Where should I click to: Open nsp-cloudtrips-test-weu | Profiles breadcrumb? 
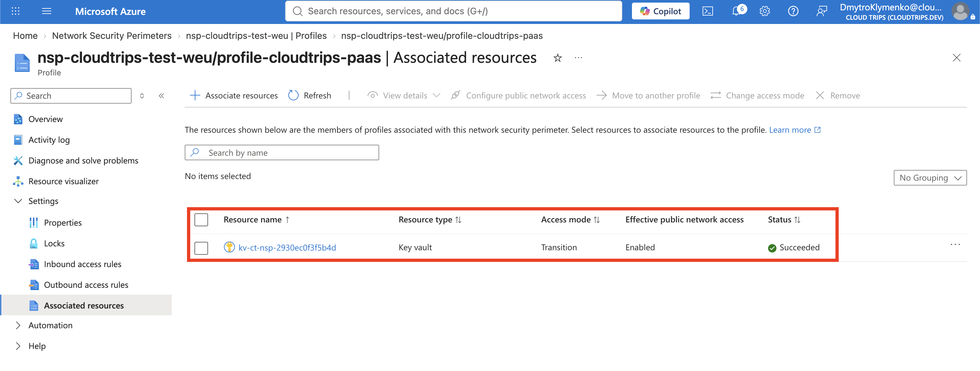pyautogui.click(x=256, y=36)
